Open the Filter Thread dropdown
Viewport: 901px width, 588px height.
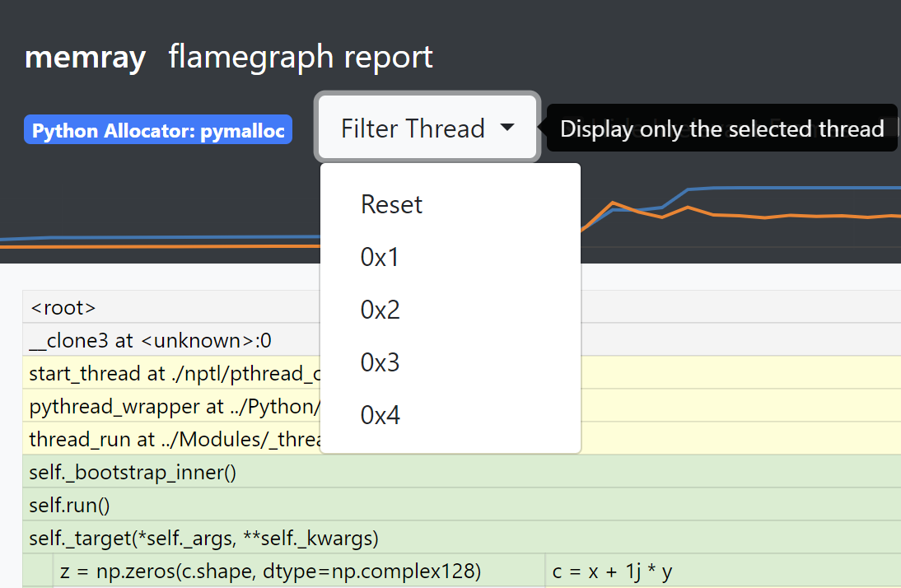pyautogui.click(x=426, y=128)
